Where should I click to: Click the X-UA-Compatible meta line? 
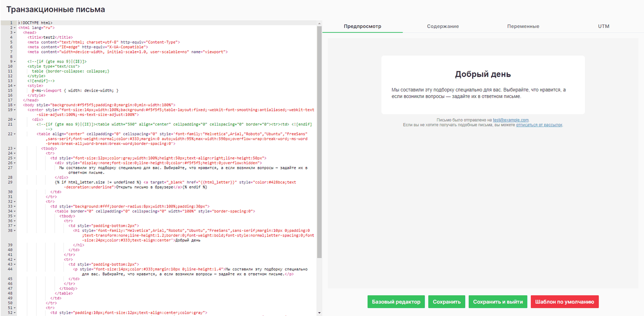[x=88, y=47]
